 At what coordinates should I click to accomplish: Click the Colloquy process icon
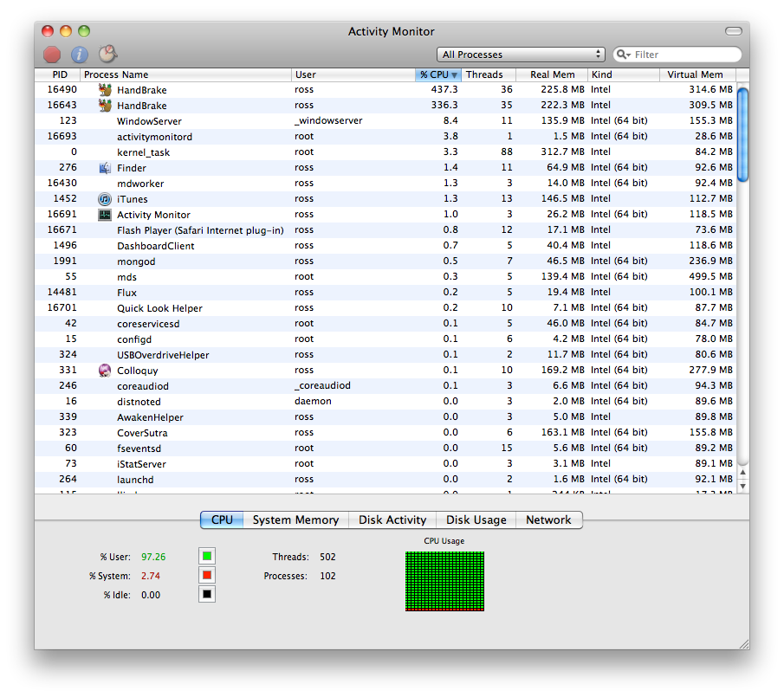(x=105, y=371)
